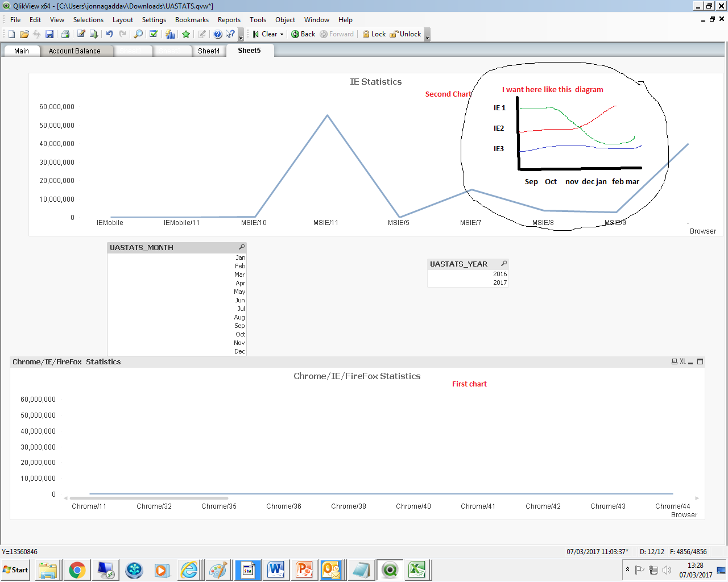Select 2017 in the UASTATS_YEAR list

coord(468,282)
